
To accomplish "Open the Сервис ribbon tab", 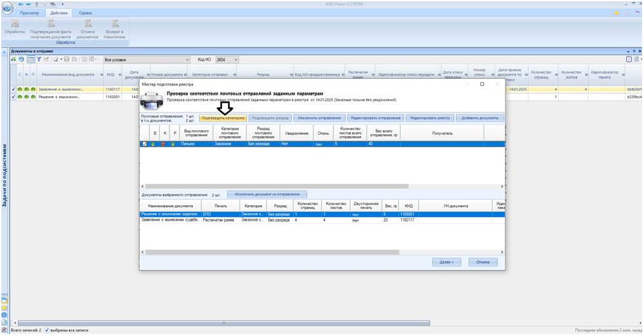I will [x=85, y=13].
